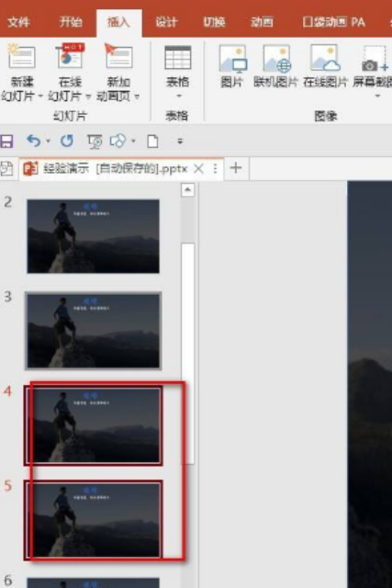392x588 pixels.
Task: Open Customize Quick Access Toolbar dropdown
Action: pyautogui.click(x=180, y=141)
